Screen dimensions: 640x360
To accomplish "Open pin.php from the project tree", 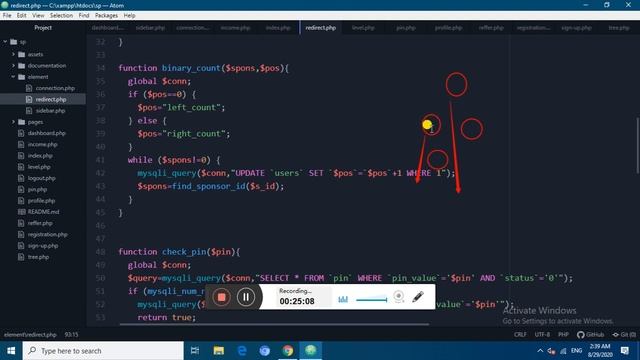I will 37,189.
